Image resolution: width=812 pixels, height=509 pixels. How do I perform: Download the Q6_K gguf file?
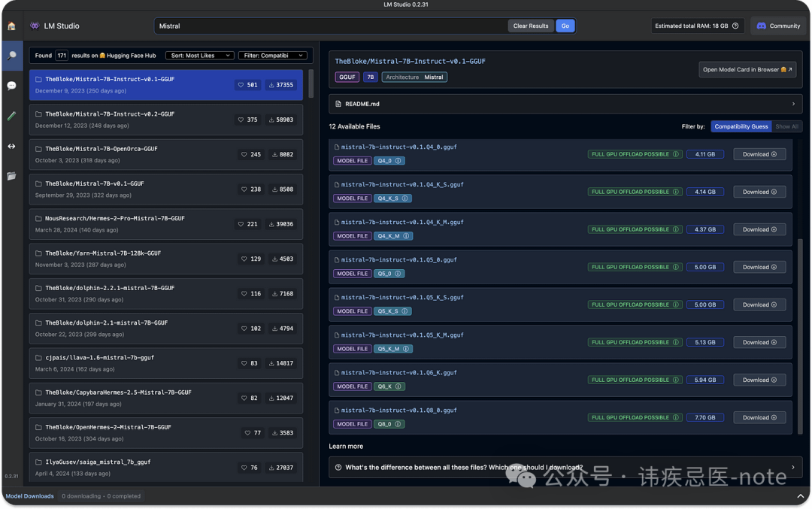pos(759,380)
